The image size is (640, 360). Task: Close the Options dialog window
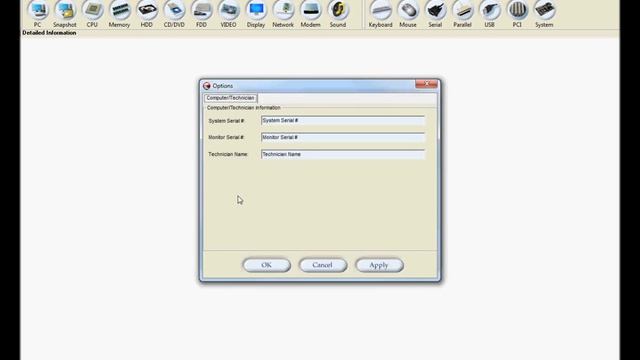(x=426, y=84)
